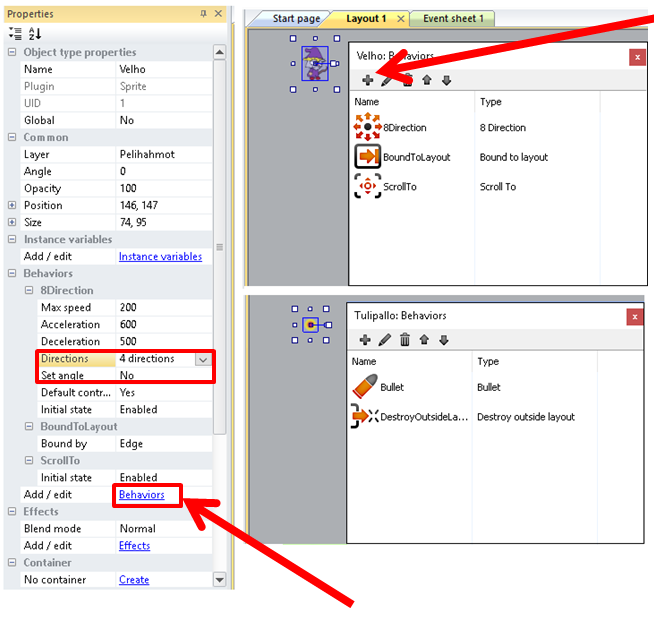Open the Behaviors add/edit link
This screenshot has width=654, height=620.
point(141,495)
